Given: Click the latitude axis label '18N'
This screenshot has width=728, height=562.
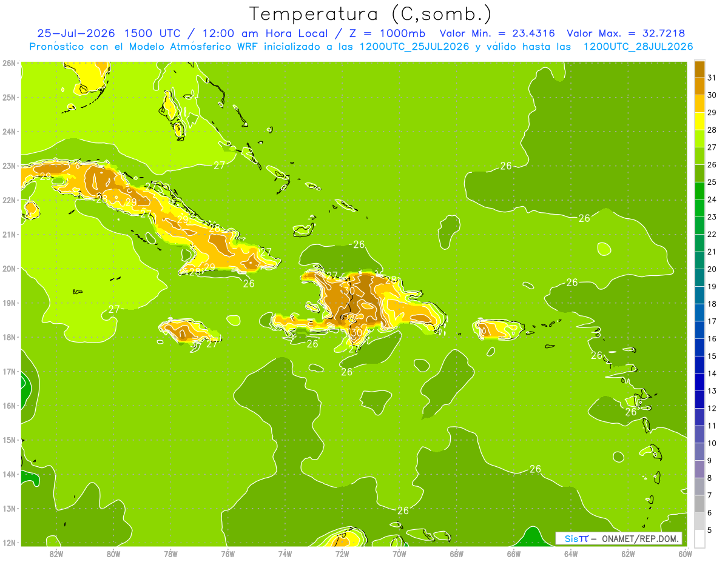Looking at the screenshot, I should 8,337.
